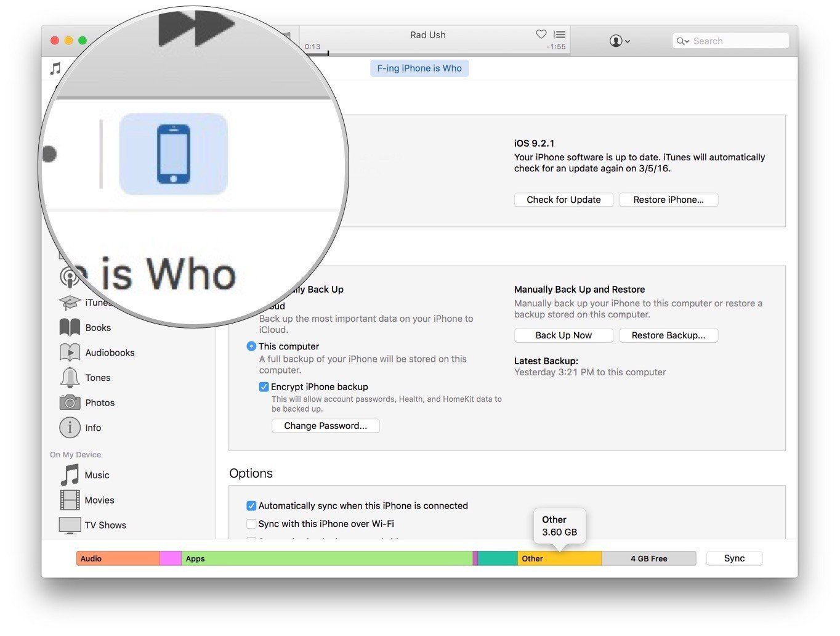This screenshot has width=840, height=636.
Task: Click the Back Up Now button
Action: (563, 335)
